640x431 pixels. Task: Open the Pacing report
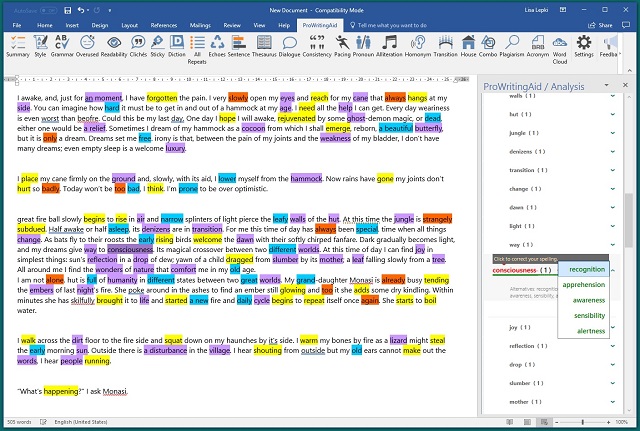(342, 46)
